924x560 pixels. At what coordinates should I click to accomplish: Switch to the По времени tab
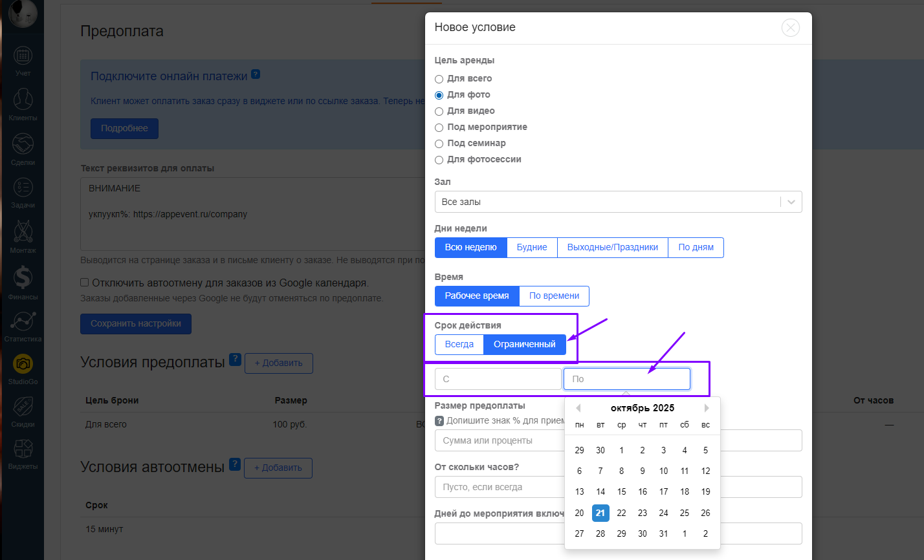pos(554,296)
